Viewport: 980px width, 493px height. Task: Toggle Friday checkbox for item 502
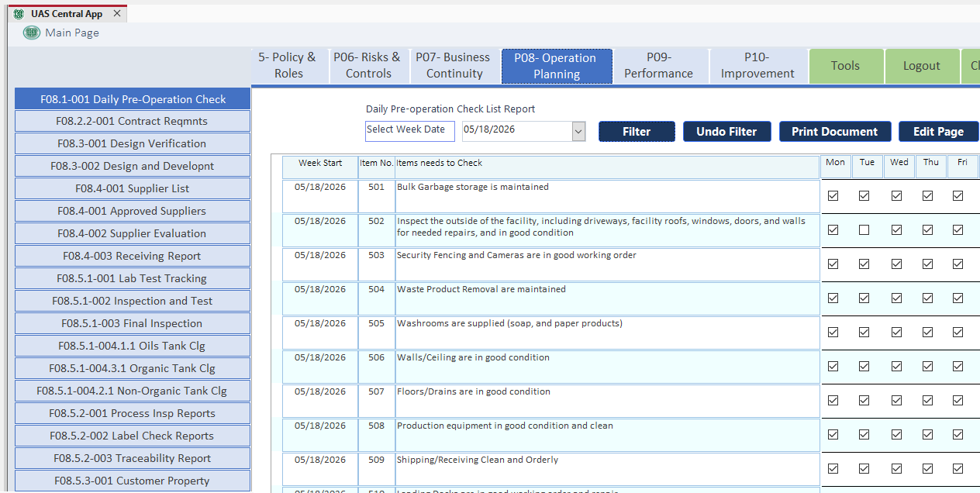958,230
